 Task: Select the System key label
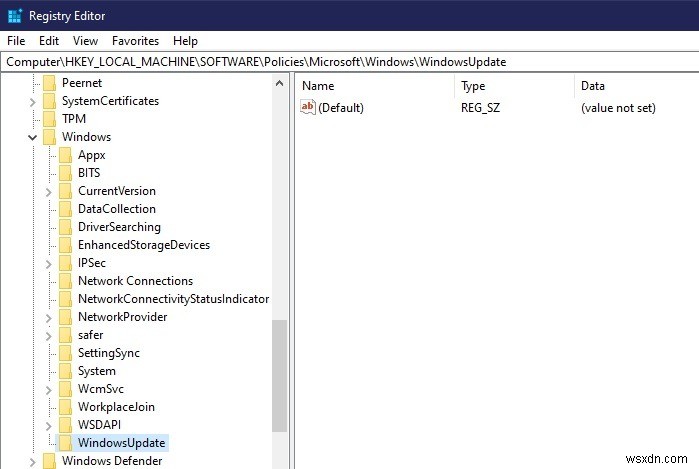[x=97, y=371]
